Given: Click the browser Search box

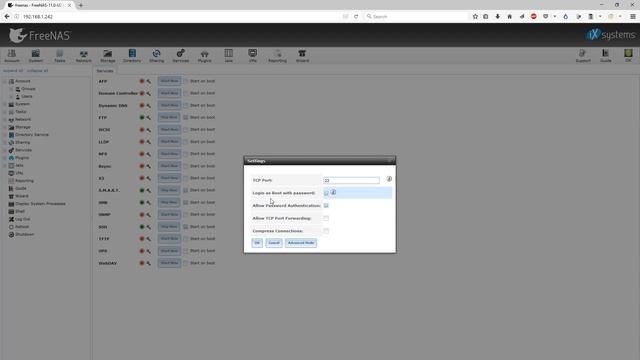Looking at the screenshot, I should pos(416,17).
